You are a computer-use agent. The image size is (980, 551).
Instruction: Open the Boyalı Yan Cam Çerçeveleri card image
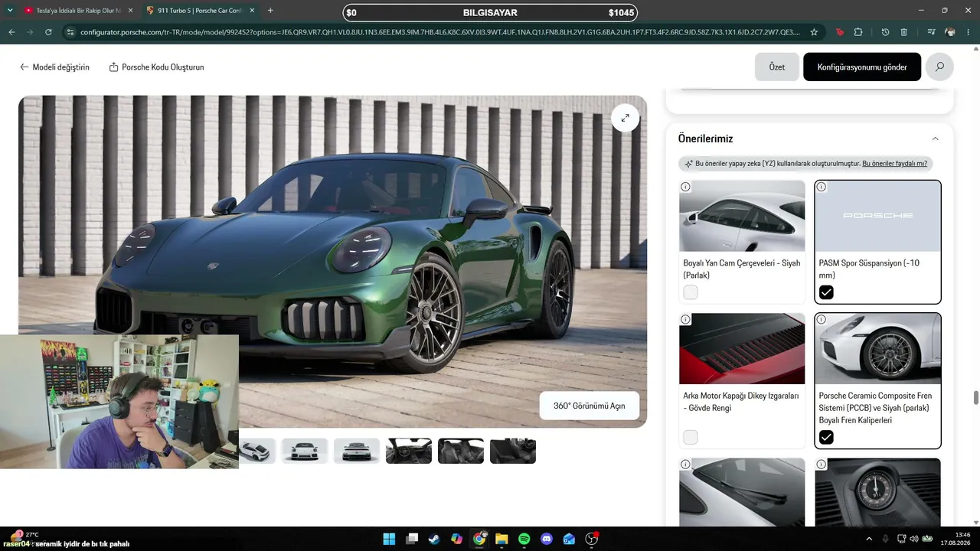point(742,216)
